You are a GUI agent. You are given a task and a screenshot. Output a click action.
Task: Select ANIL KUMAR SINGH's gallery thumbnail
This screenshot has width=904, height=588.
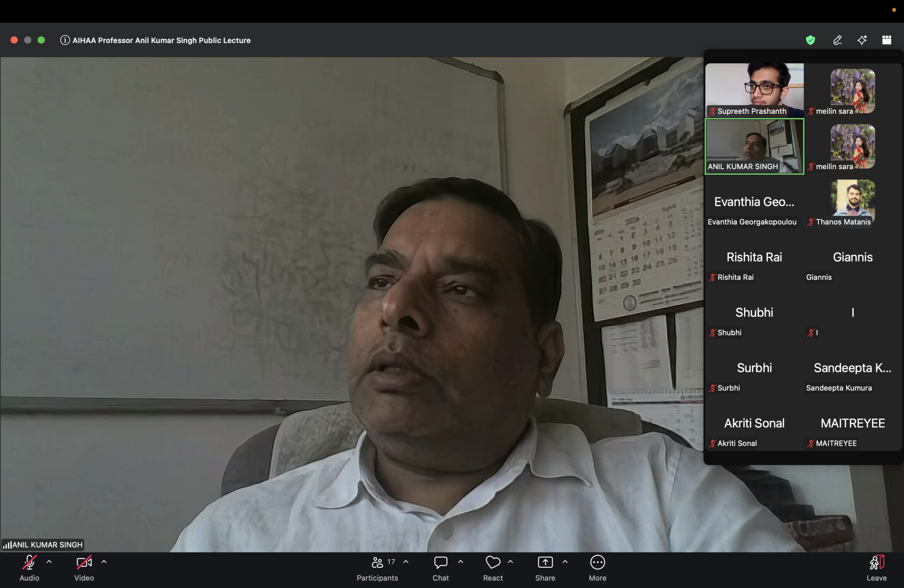click(754, 146)
